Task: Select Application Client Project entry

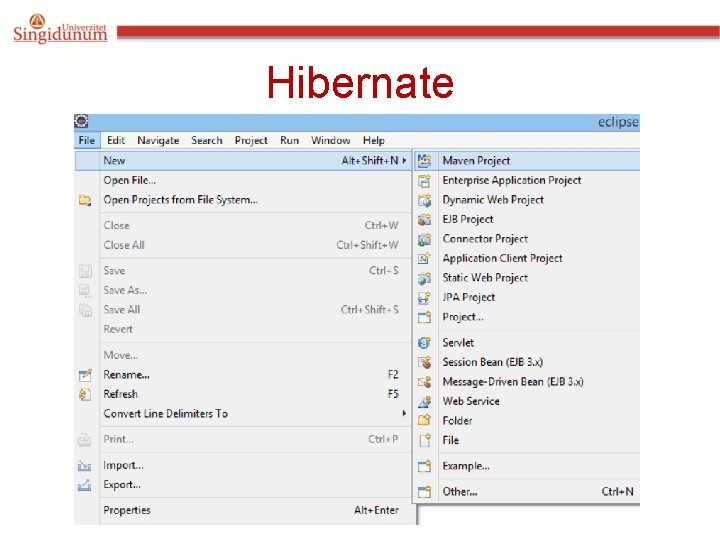Action: point(527,259)
